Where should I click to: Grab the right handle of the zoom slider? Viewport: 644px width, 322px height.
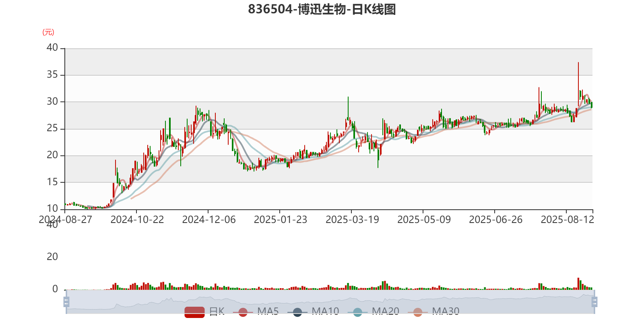pos(594,301)
